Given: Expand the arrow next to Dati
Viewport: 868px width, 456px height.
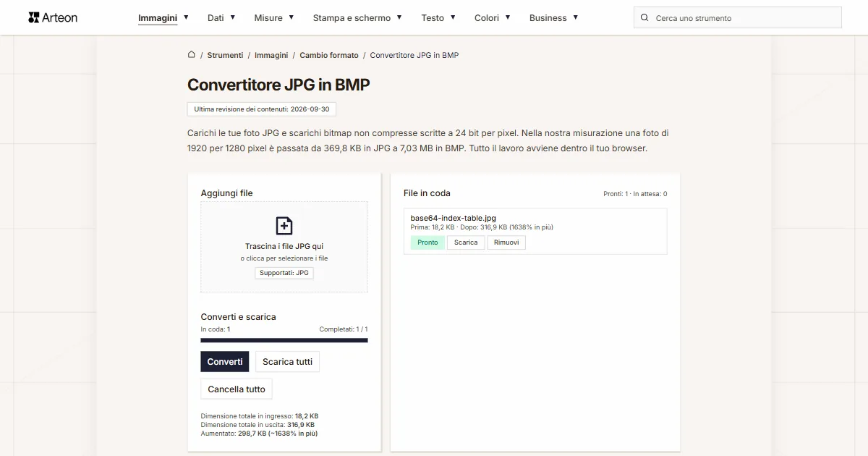Looking at the screenshot, I should point(233,17).
